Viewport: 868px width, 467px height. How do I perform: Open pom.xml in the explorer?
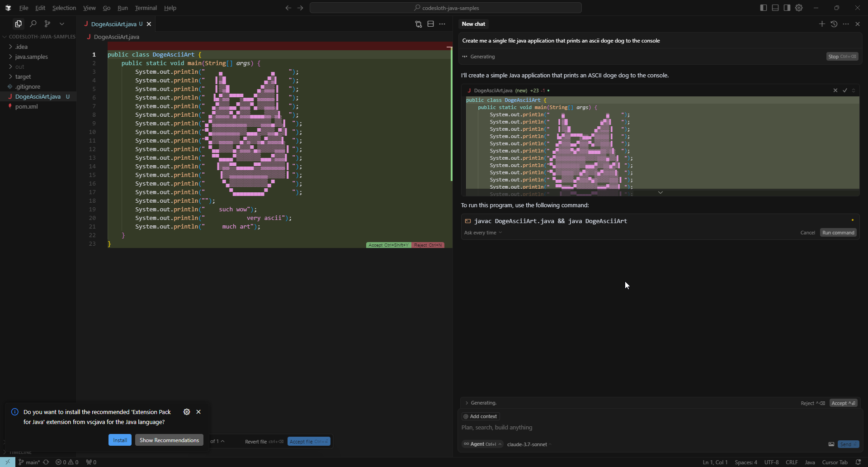click(x=38, y=106)
